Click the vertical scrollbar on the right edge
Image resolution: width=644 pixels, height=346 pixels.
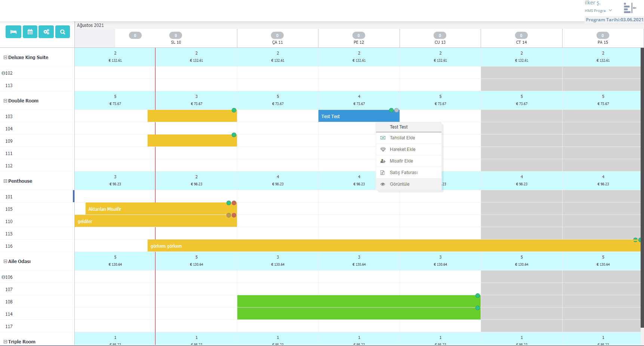(x=642, y=187)
